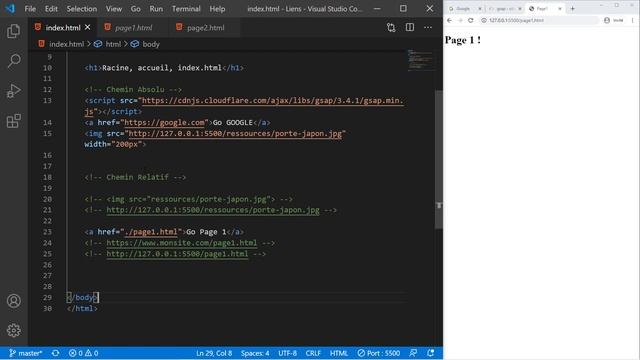Open notifications bell in the status bar
The height and width of the screenshot is (360, 640).
(431, 353)
